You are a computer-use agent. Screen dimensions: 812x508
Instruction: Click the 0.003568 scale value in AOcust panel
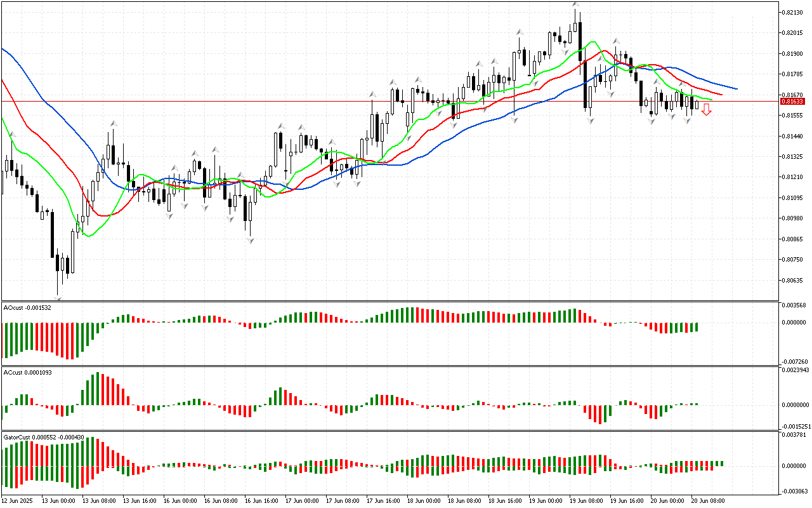pyautogui.click(x=793, y=305)
